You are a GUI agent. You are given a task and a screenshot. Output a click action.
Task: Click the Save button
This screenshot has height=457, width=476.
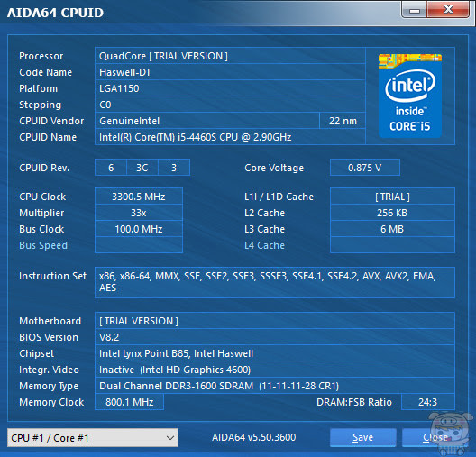[363, 437]
